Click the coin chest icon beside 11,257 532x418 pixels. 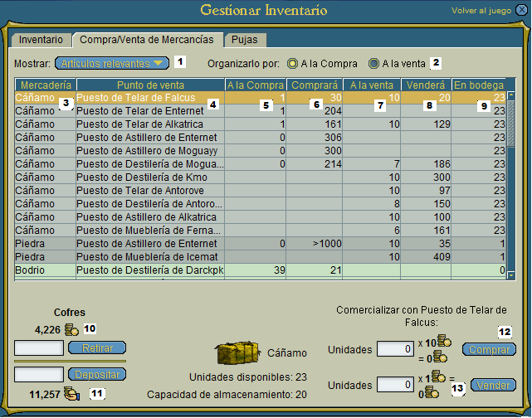[71, 394]
